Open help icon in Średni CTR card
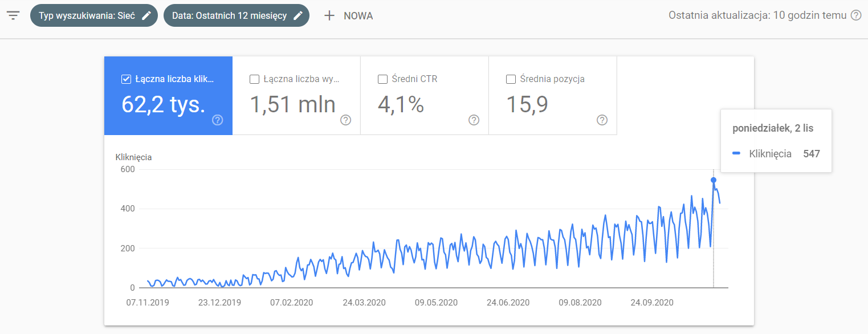The image size is (868, 334). coord(474,120)
